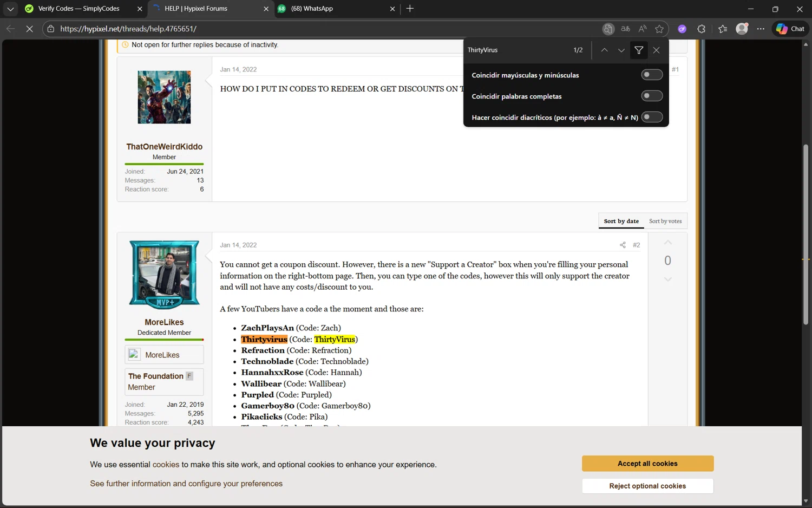Click the hypixel.net address bar
Image resolution: width=812 pixels, height=508 pixels.
pos(325,29)
